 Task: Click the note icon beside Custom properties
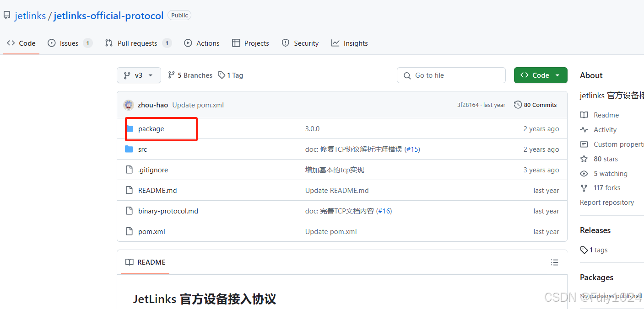pos(584,144)
